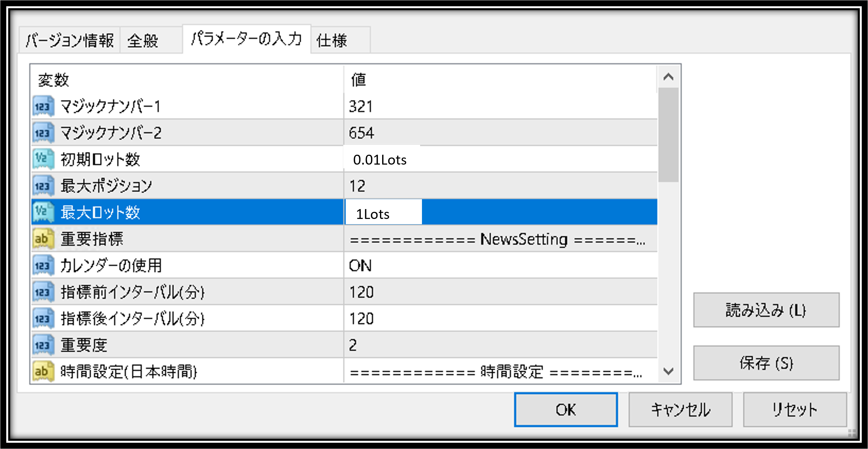This screenshot has height=449, width=868.
Task: Click the 読み込み (L) button
Action: (x=766, y=310)
